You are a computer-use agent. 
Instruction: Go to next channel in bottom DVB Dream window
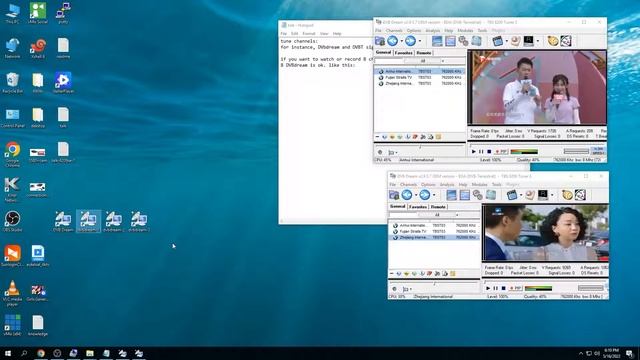[424, 195]
